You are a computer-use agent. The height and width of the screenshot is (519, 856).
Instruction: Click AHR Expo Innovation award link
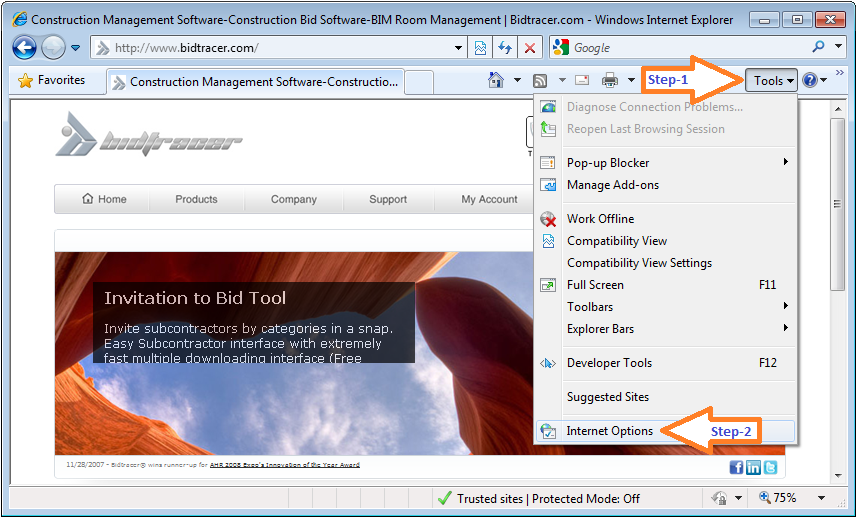[284, 465]
